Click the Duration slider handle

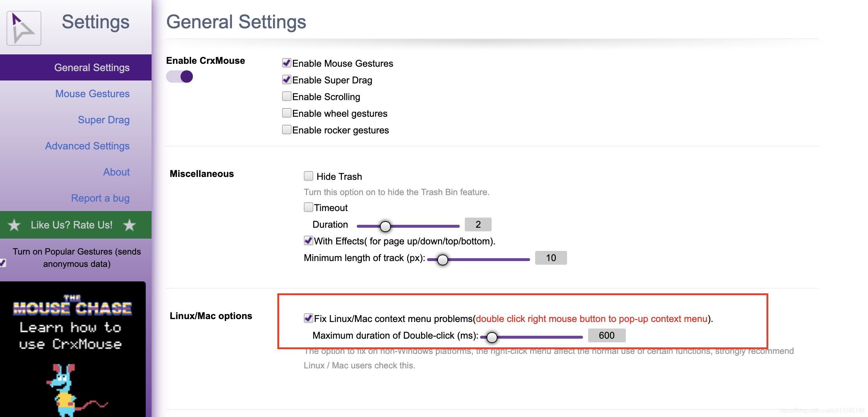(x=385, y=226)
